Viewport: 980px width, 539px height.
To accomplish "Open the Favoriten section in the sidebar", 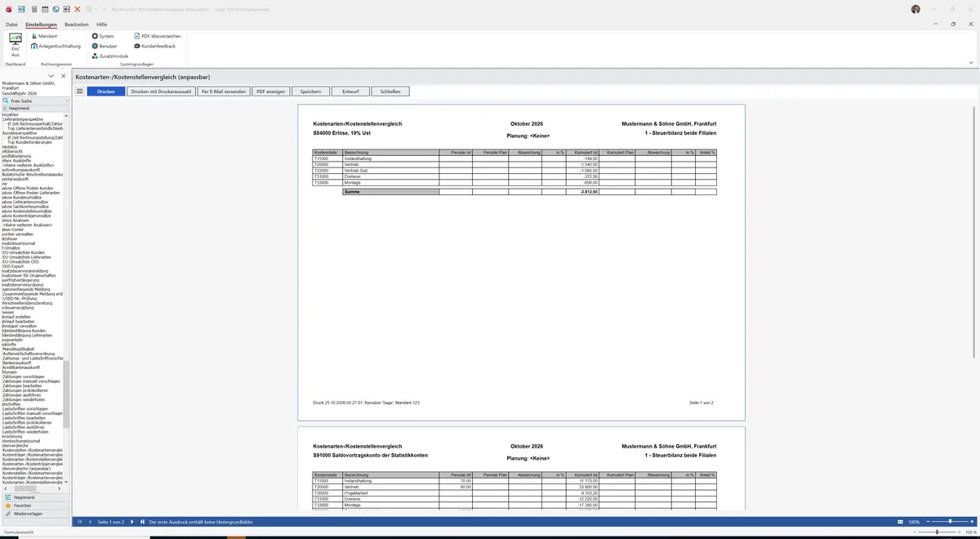I will pyautogui.click(x=34, y=506).
